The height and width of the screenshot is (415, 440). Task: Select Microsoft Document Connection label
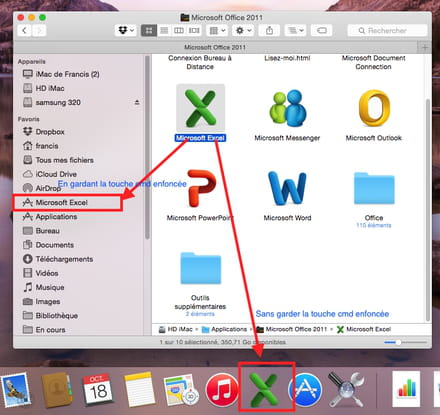coord(373,62)
